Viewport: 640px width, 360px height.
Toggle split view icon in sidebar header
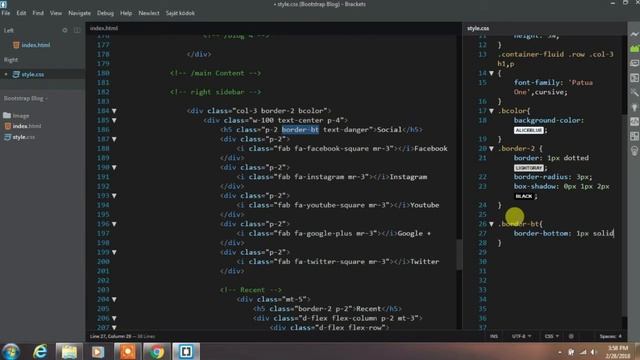pyautogui.click(x=77, y=30)
